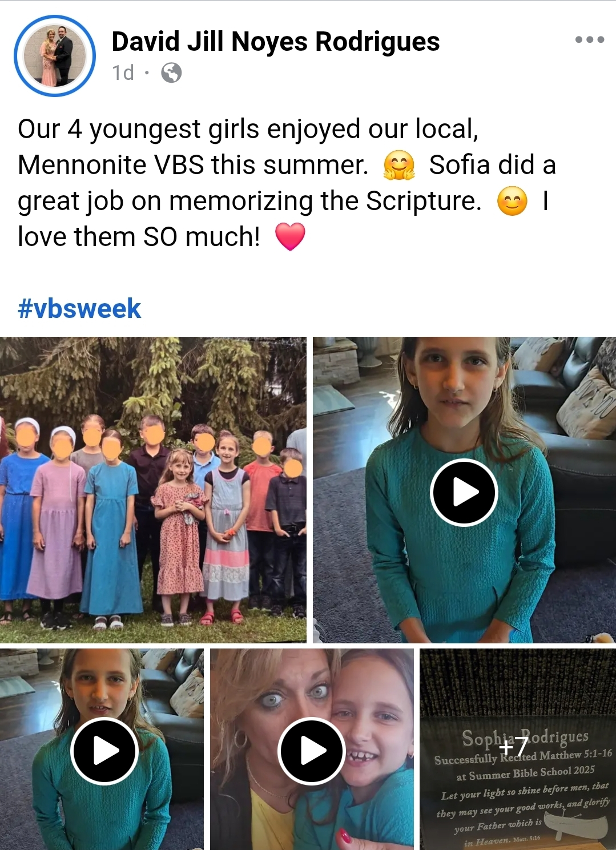Open the #vbsweek hashtag
The height and width of the screenshot is (850, 616).
79,308
